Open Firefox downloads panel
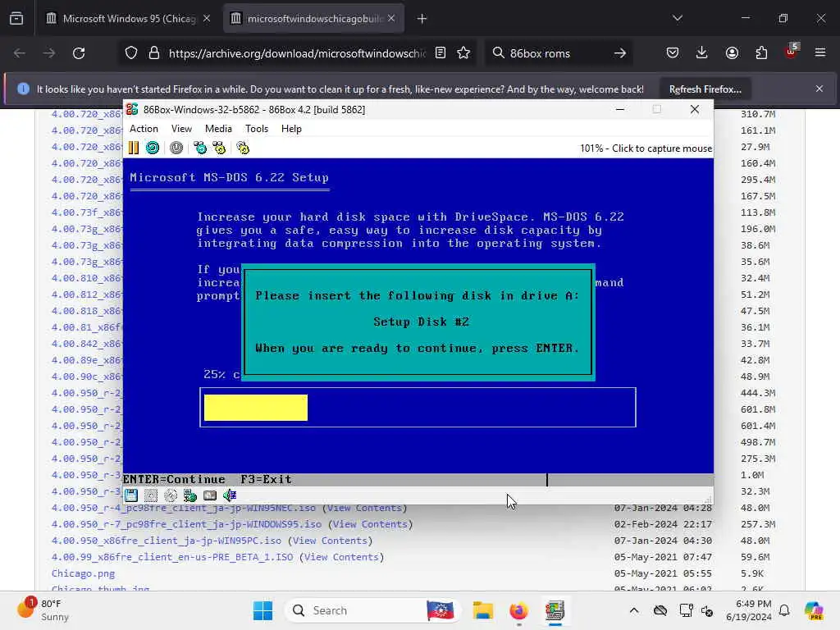Screen dimensions: 840x630 click(x=702, y=52)
